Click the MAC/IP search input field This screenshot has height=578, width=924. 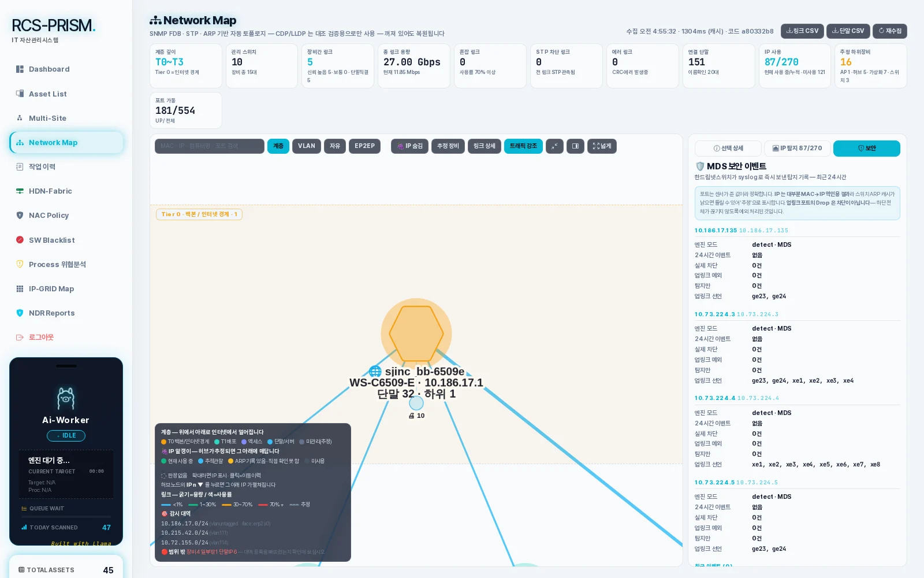tap(209, 146)
